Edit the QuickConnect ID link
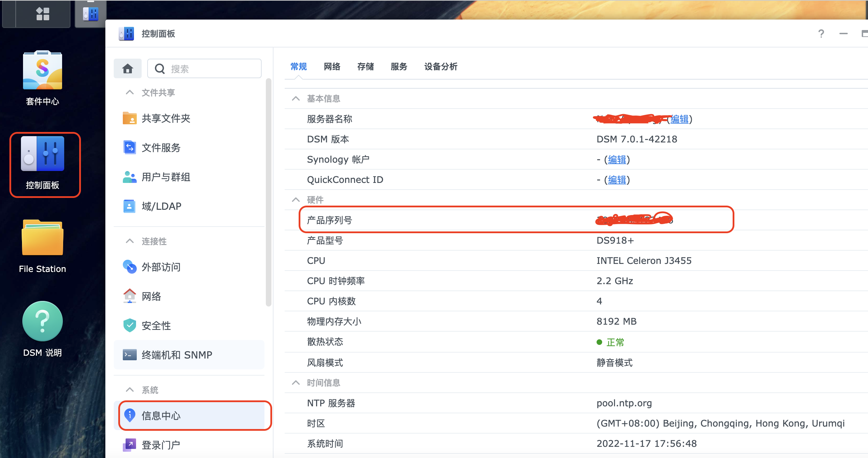Viewport: 868px width, 458px height. pos(617,180)
